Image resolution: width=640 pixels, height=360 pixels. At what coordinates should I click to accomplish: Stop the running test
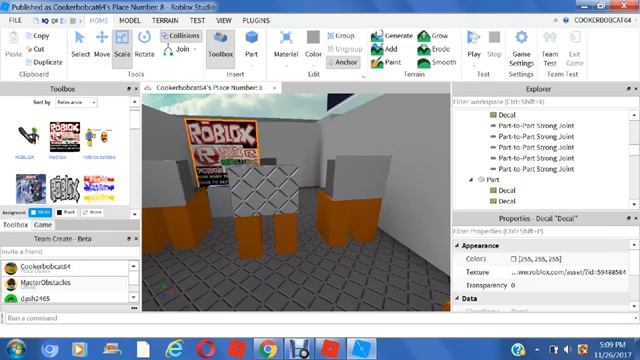point(494,44)
